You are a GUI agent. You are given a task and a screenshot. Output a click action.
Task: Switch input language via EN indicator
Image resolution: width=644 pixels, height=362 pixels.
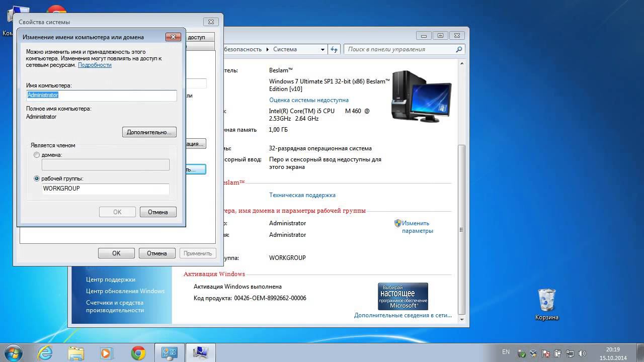pyautogui.click(x=506, y=352)
